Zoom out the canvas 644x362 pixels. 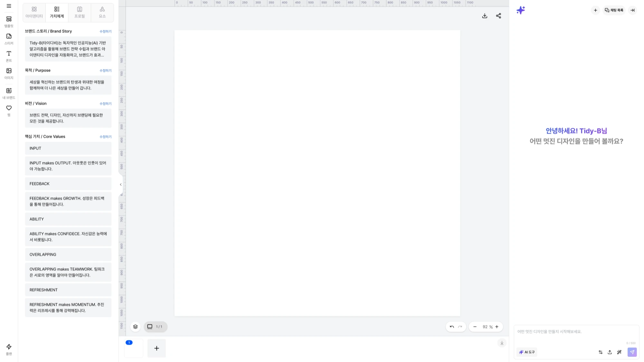coord(475,327)
